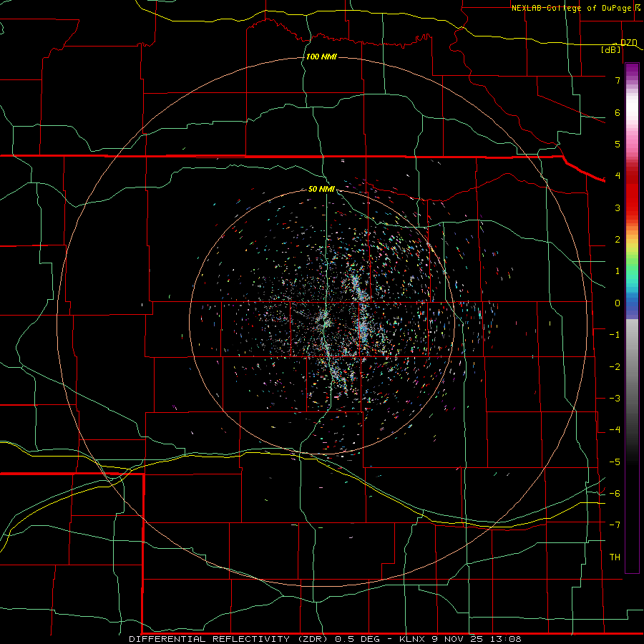Screen dimensions: 644x644
Task: Click the "50 NMI" range ring label
Action: click(x=321, y=189)
